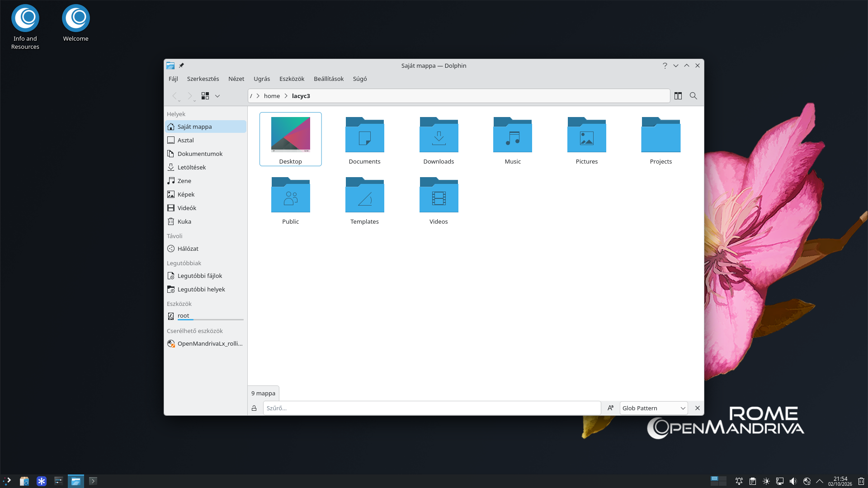Open OpenMandrivaLx removable device
This screenshot has height=488, width=868.
pyautogui.click(x=206, y=343)
